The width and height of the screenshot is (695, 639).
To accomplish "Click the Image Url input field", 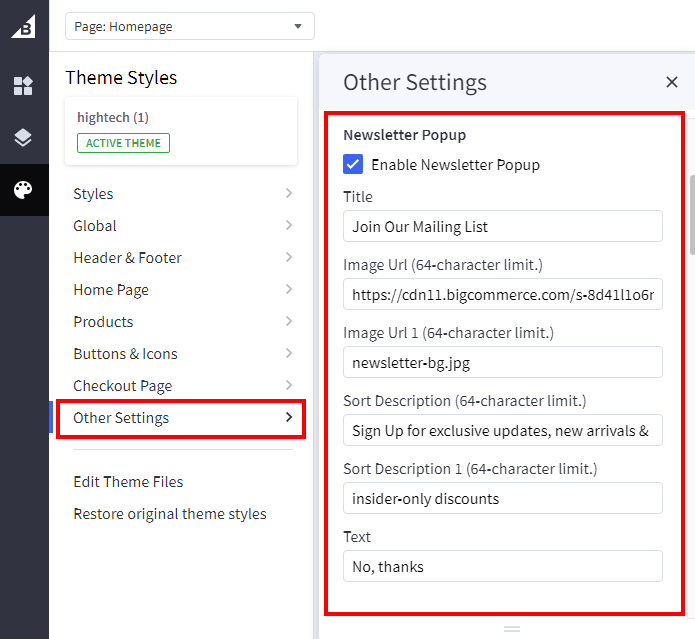I will tap(502, 294).
